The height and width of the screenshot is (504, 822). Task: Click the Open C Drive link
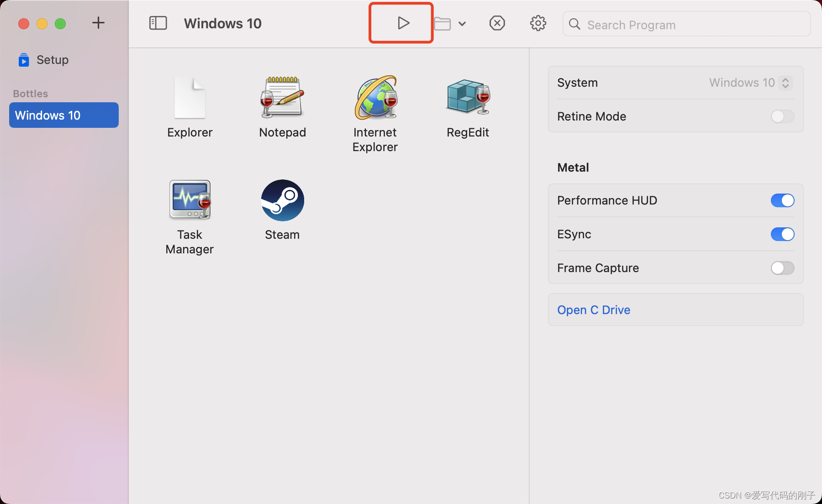coord(594,310)
